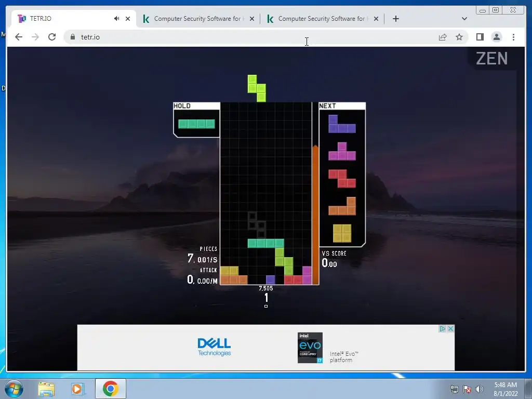Click the orange L-piece in NEXT queue
This screenshot has width=532, height=399.
[x=342, y=206]
